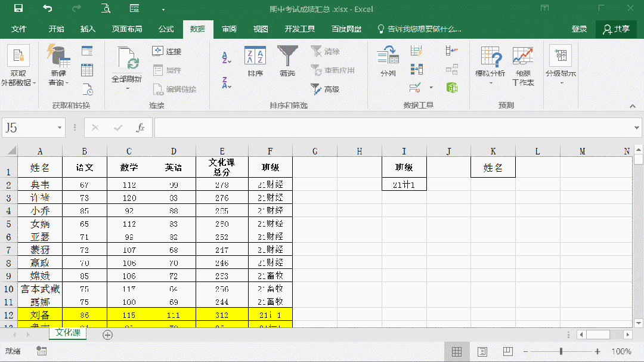
Task: Collapse the ribbon with the chevron
Action: coord(633,106)
